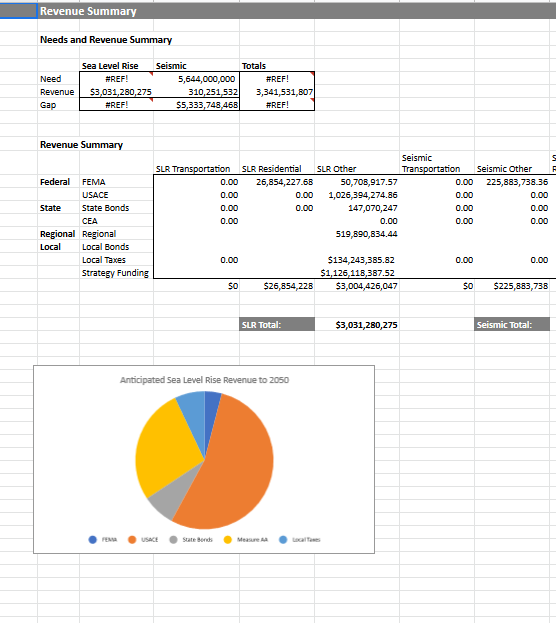Click the Needs and Revenue Summary heading
Screen dimensions: 556x623
pyautogui.click(x=106, y=40)
